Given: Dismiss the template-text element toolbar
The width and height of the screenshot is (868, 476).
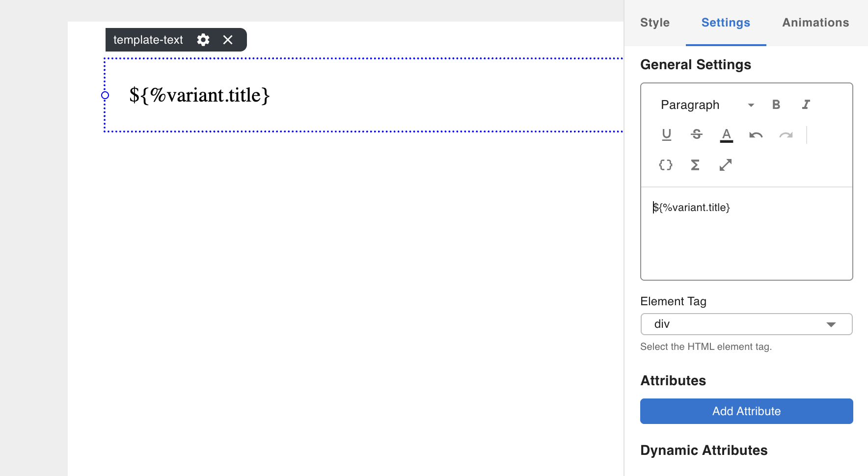Looking at the screenshot, I should [228, 40].
